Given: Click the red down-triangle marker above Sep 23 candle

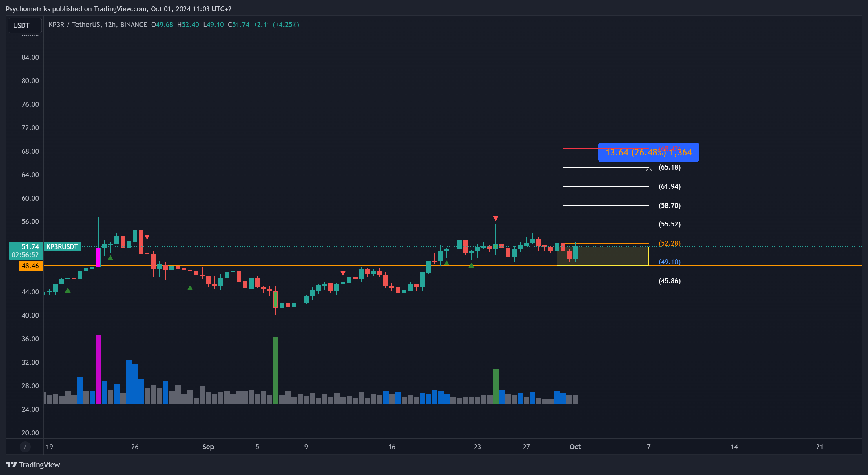Looking at the screenshot, I should 496,219.
